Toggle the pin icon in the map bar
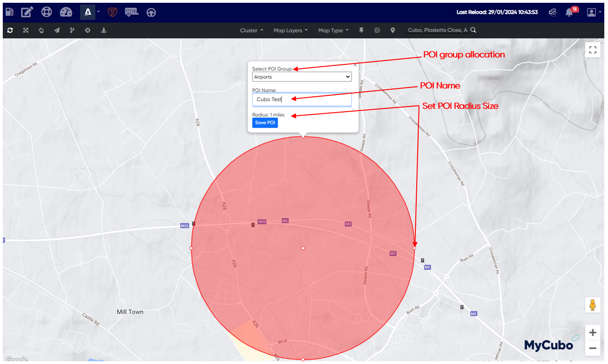 (x=361, y=30)
